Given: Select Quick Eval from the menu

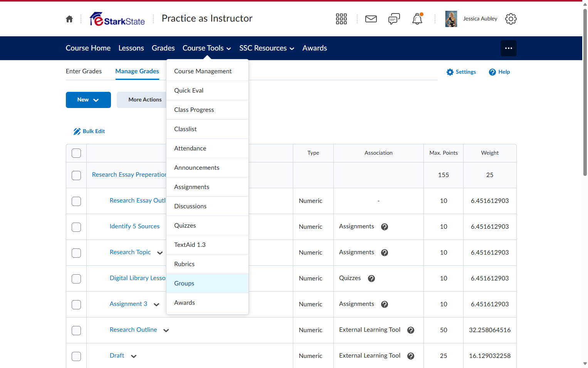Looking at the screenshot, I should [207, 91].
